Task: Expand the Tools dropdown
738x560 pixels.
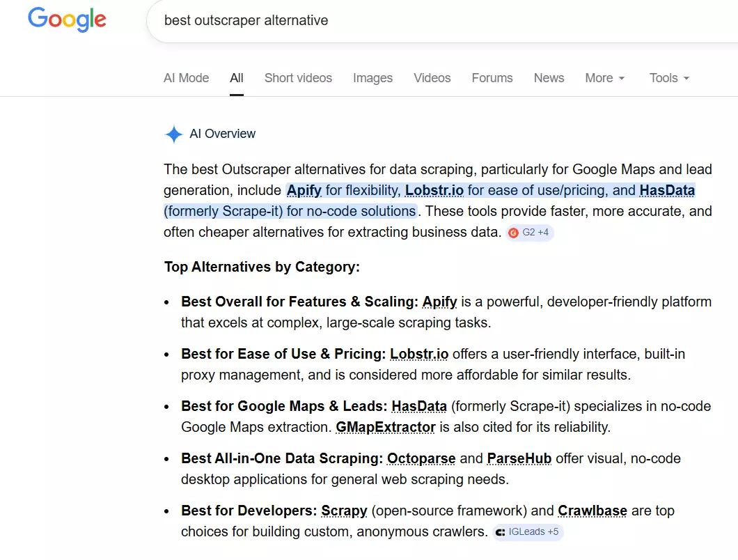Action: coord(669,78)
